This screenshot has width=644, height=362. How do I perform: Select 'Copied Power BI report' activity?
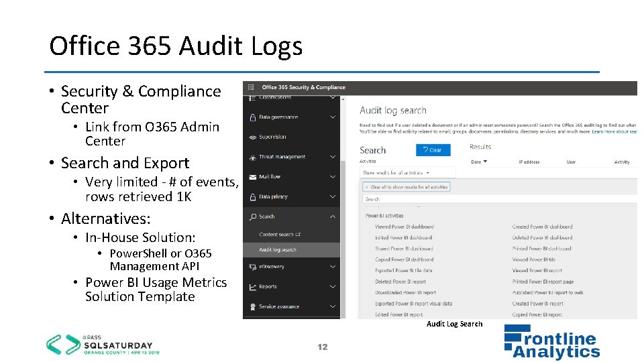point(537,314)
